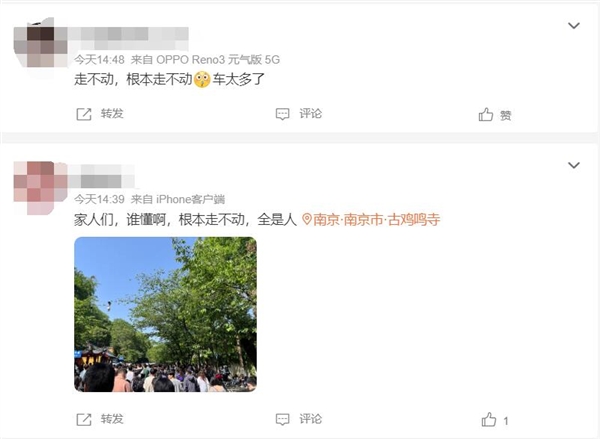Open comments icon on the second post
Image resolution: width=600 pixels, height=439 pixels.
coord(282,419)
